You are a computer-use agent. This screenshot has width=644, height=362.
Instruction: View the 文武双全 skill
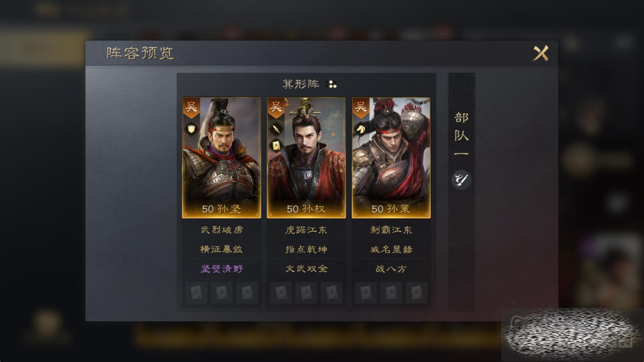pyautogui.click(x=306, y=269)
